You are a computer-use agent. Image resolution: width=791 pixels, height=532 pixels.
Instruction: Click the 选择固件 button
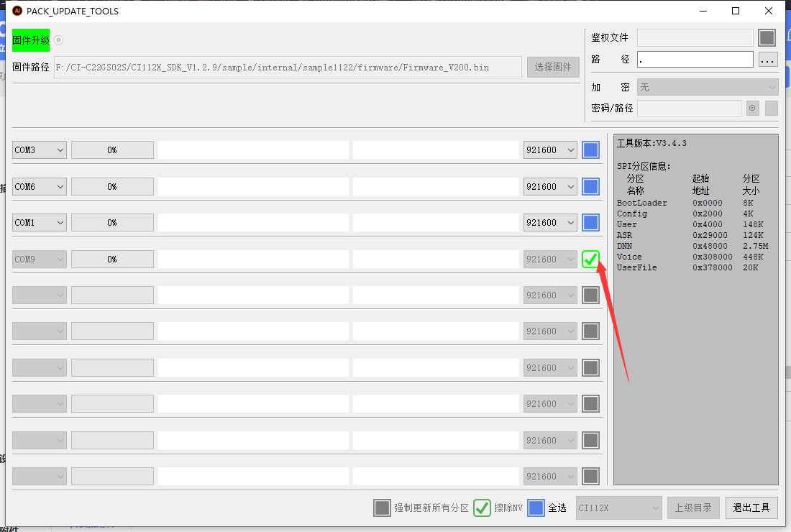[553, 67]
